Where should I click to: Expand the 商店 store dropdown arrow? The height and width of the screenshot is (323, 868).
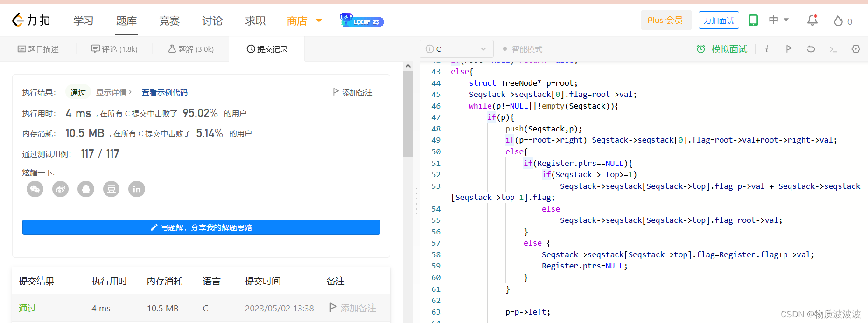[319, 21]
